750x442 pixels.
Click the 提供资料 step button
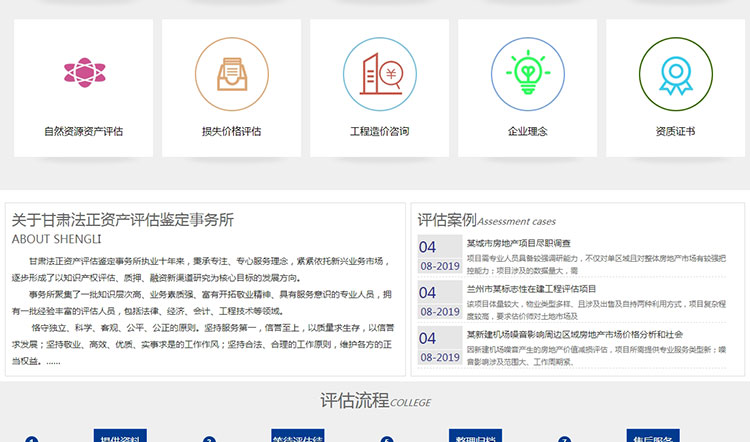pyautogui.click(x=121, y=435)
